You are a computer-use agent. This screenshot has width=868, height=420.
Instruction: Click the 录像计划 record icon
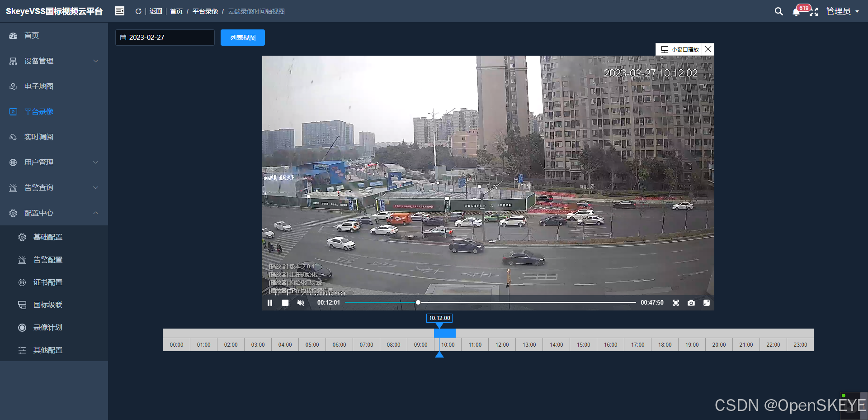(x=22, y=327)
